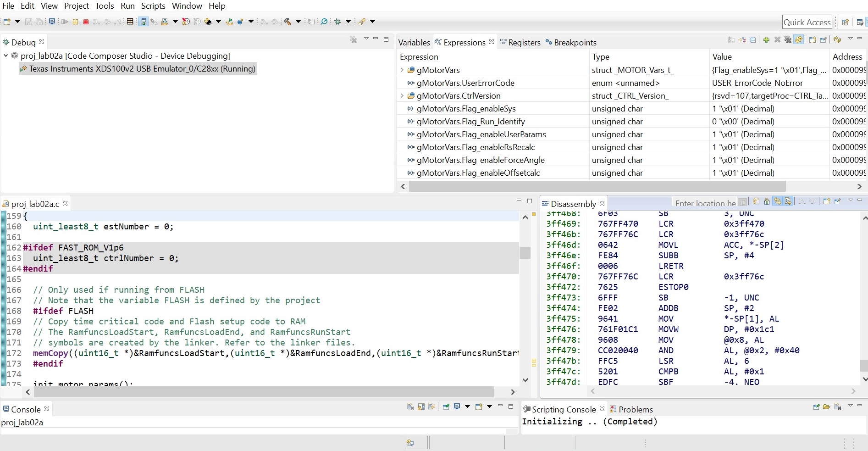The image size is (868, 451).
Task: Click the Disassembly refresh view icon
Action: [756, 201]
